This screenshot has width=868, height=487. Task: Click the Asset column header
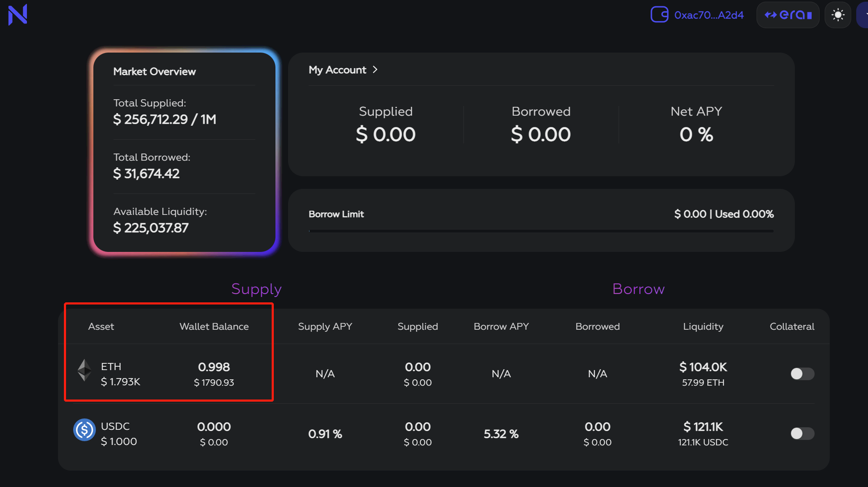(101, 326)
